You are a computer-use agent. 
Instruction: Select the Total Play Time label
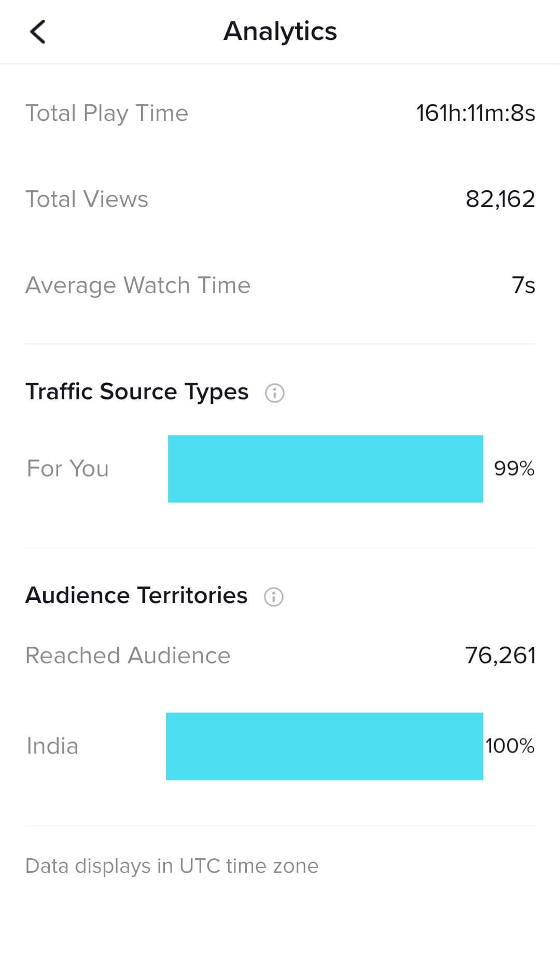coord(107,113)
